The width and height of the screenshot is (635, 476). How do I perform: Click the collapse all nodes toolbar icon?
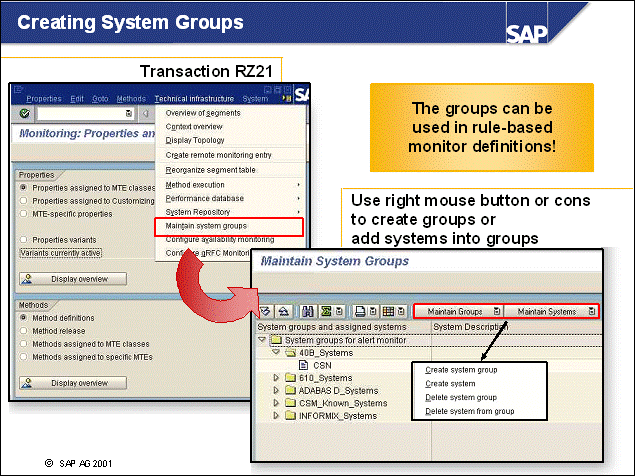point(285,311)
